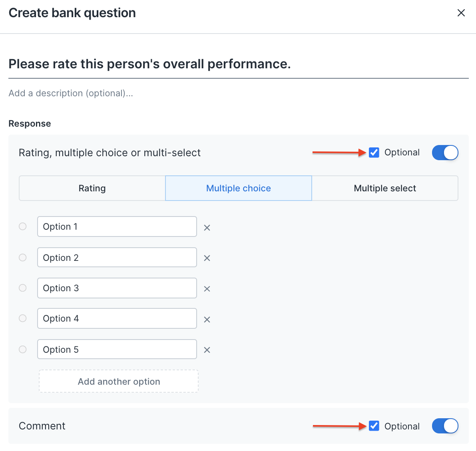Select the radio button beside Option 1
The image size is (476, 451).
tap(23, 226)
